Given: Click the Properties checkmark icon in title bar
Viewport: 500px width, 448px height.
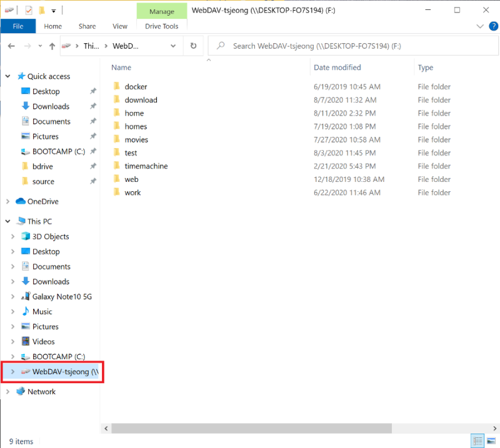Looking at the screenshot, I should click(29, 11).
